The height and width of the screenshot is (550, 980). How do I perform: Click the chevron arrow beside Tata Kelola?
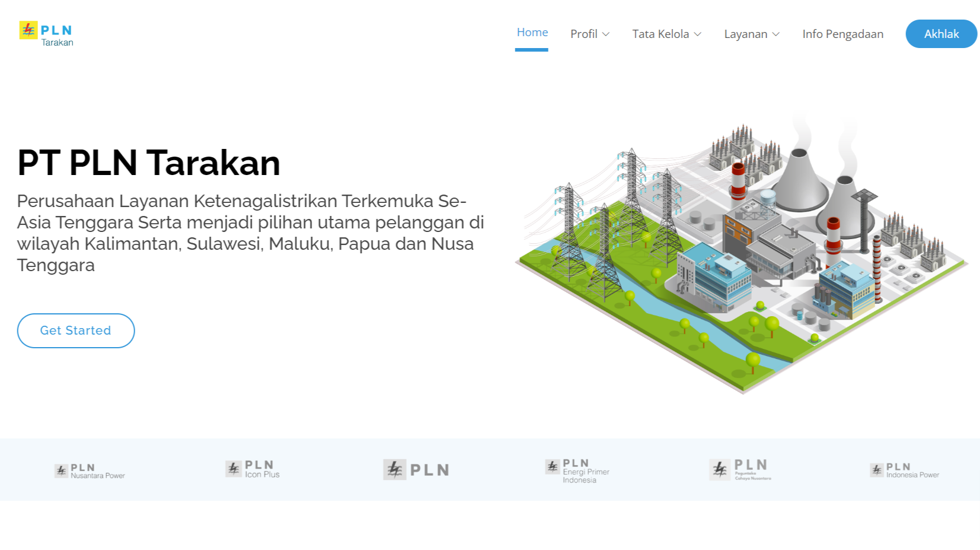[x=698, y=34]
